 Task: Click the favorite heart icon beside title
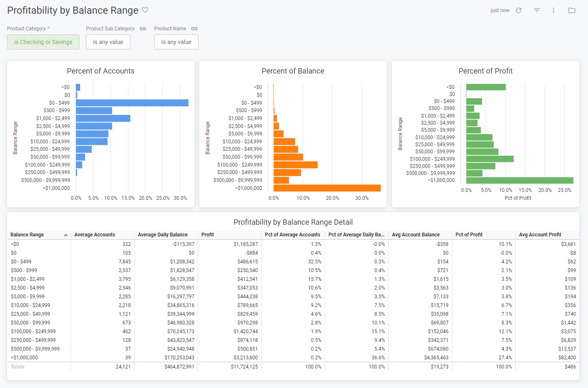pyautogui.click(x=145, y=10)
